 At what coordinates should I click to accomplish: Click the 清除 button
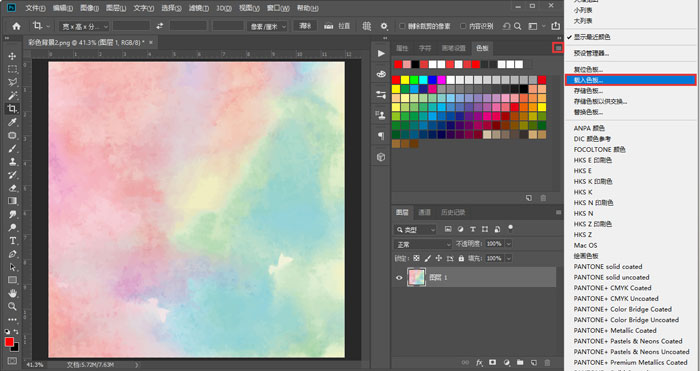[x=305, y=26]
